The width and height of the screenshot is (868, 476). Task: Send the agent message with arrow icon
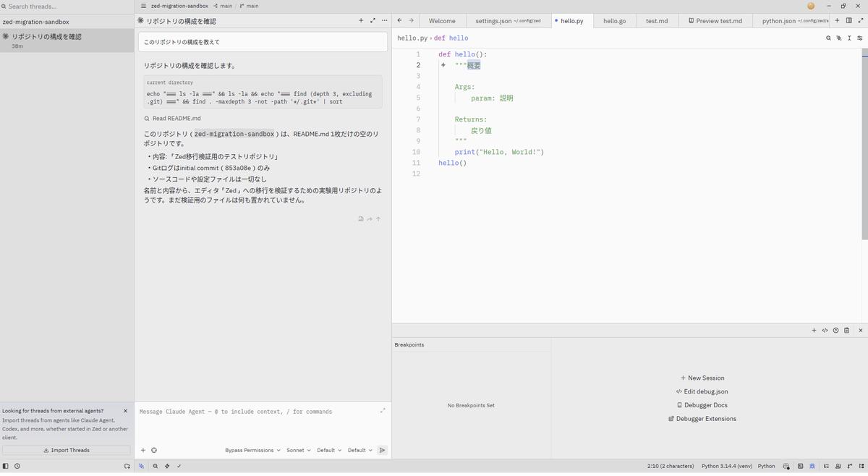pos(382,450)
